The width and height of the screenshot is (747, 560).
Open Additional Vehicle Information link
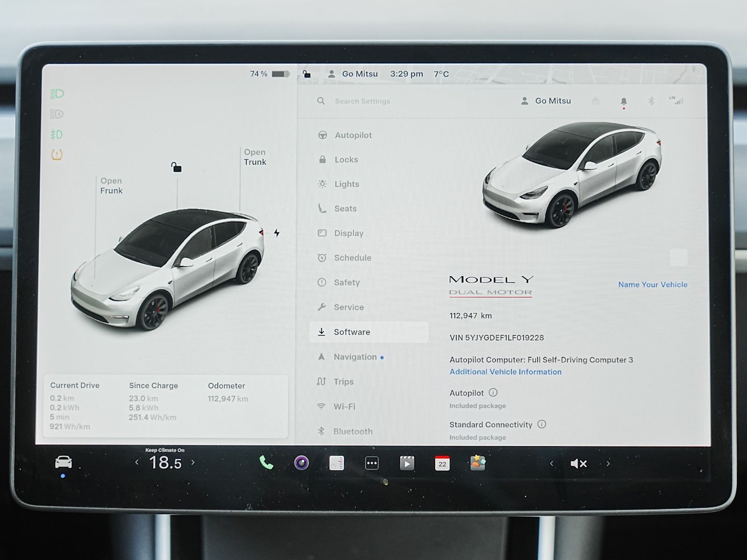[x=505, y=372]
